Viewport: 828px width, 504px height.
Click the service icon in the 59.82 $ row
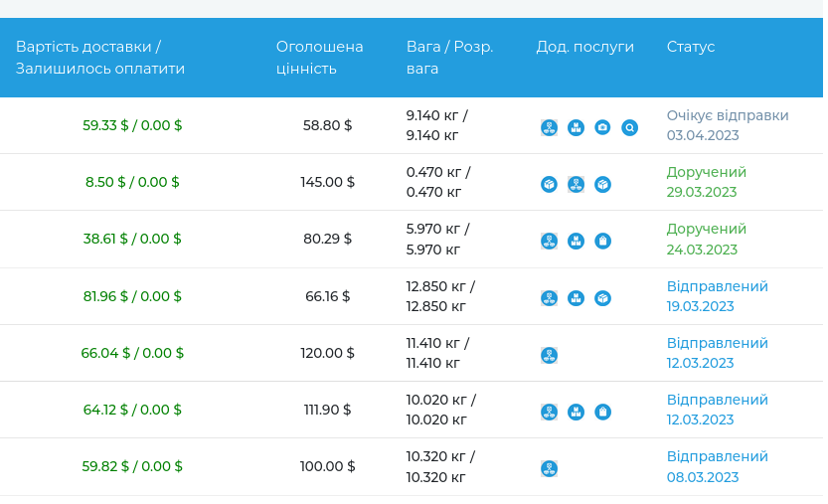click(549, 468)
